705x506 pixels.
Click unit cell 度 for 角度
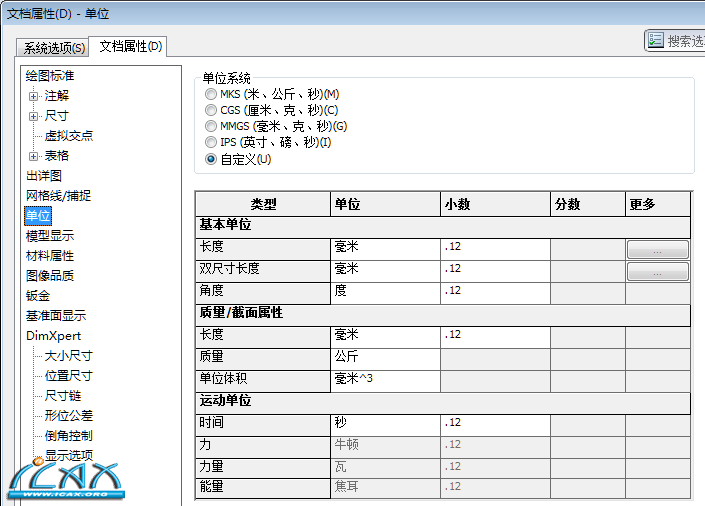click(x=385, y=293)
